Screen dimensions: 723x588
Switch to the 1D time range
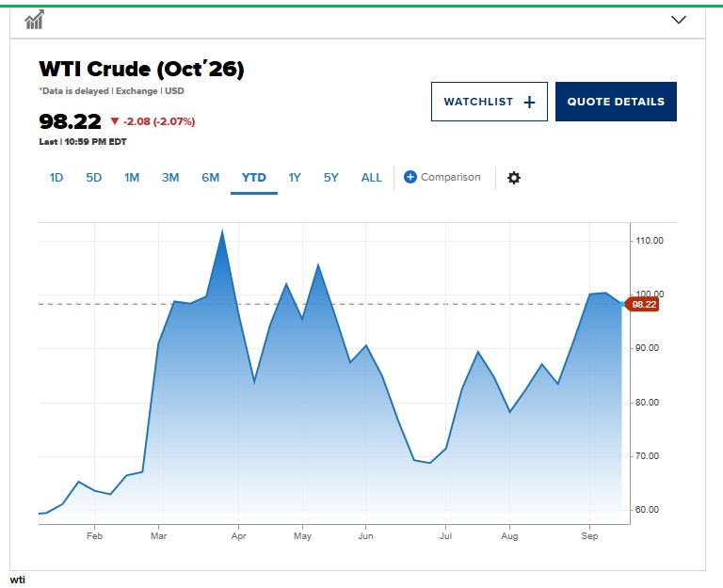(56, 178)
